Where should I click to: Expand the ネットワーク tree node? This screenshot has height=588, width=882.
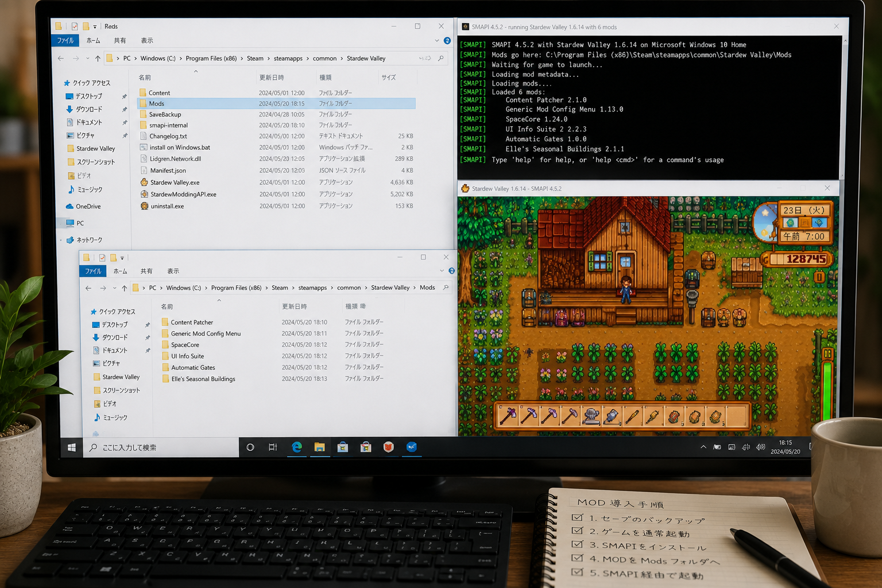click(61, 240)
